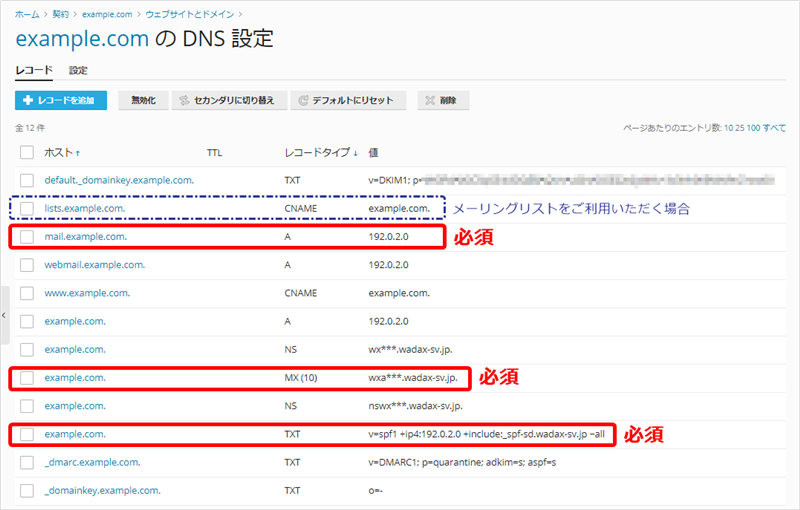This screenshot has width=800, height=510.
Task: Check the webmail.example.com row checkbox
Action: click(27, 265)
